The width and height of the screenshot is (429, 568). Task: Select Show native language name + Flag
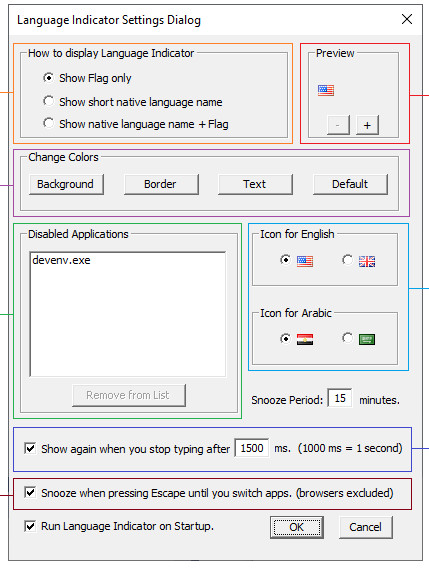(49, 123)
